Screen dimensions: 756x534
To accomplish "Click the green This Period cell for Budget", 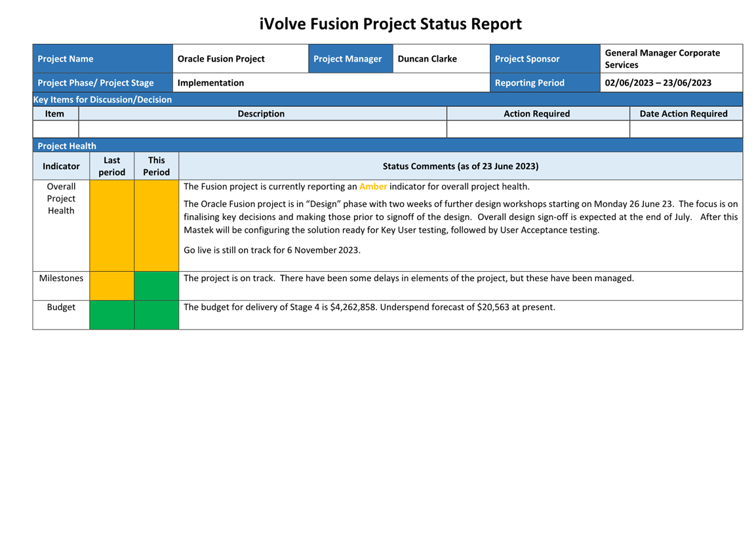I will coord(156,315).
